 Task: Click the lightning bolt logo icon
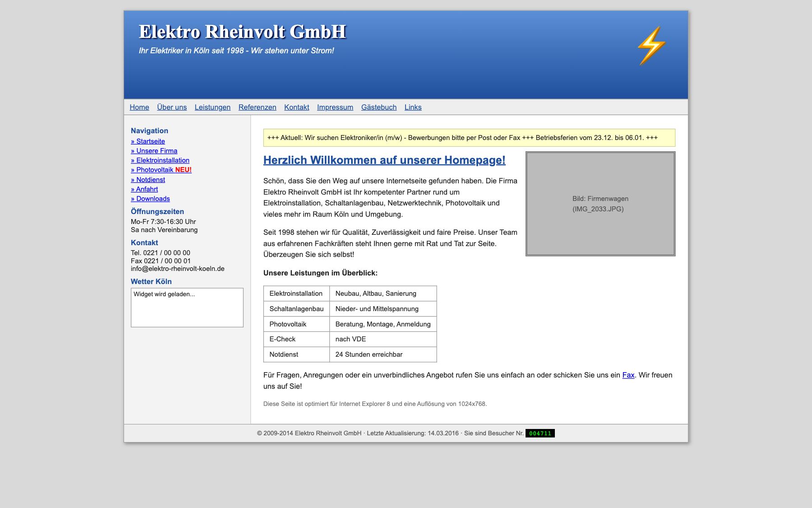(x=651, y=46)
